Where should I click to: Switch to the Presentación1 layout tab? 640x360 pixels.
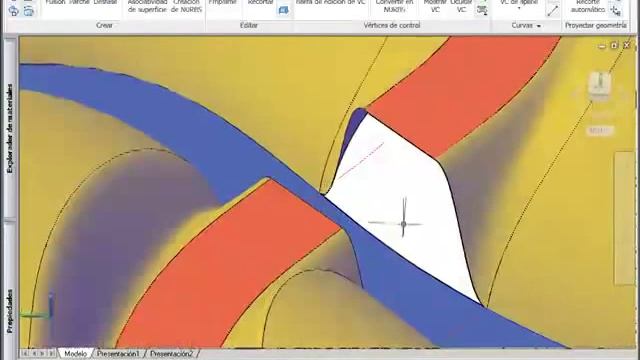click(x=118, y=353)
